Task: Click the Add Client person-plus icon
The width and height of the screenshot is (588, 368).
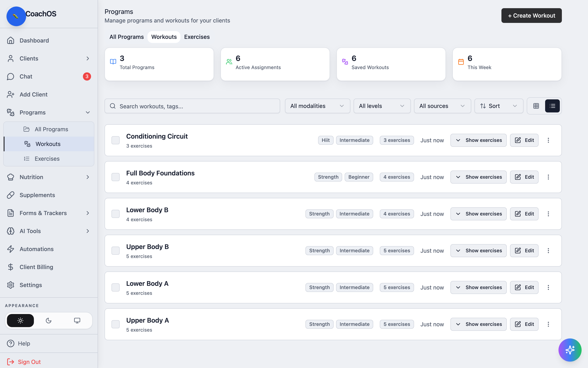Action: pyautogui.click(x=10, y=94)
